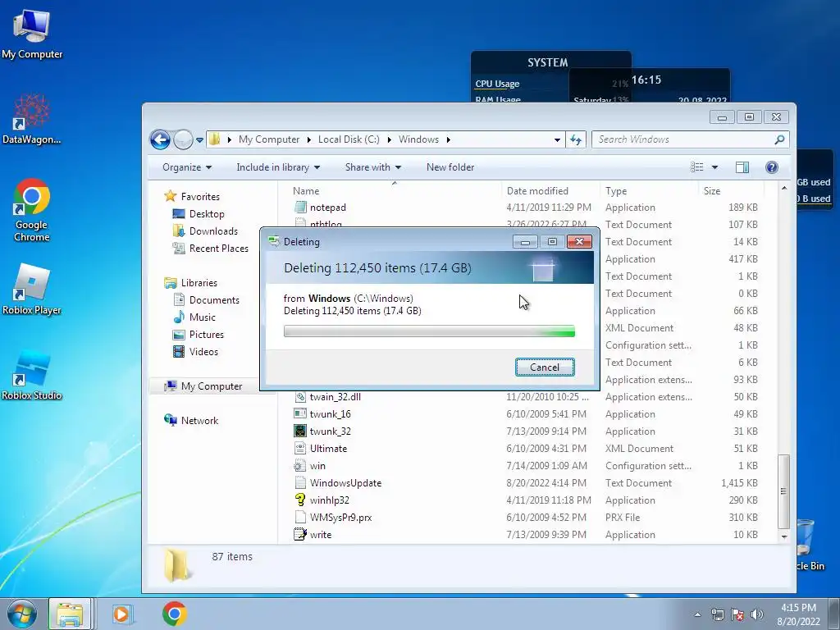Screen dimensions: 840x630
Task: Select Network in the navigation pane
Action: (x=199, y=421)
